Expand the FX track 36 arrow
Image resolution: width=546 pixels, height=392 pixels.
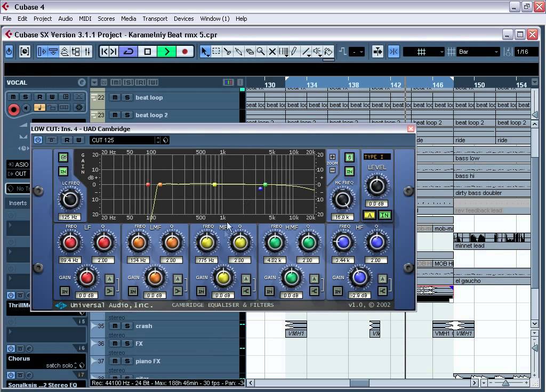(93, 344)
